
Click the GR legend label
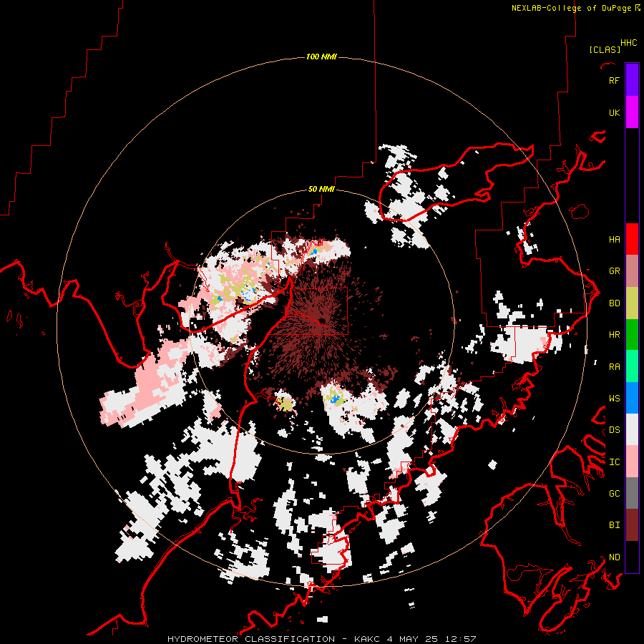tap(614, 271)
